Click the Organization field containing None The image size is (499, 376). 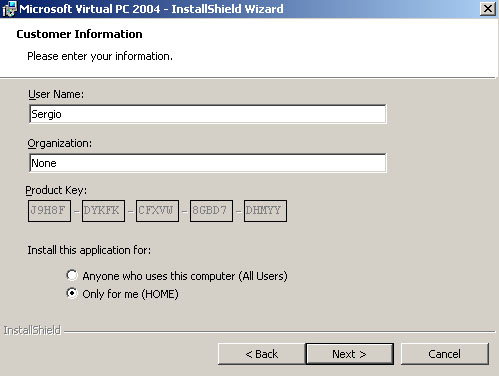[x=208, y=163]
